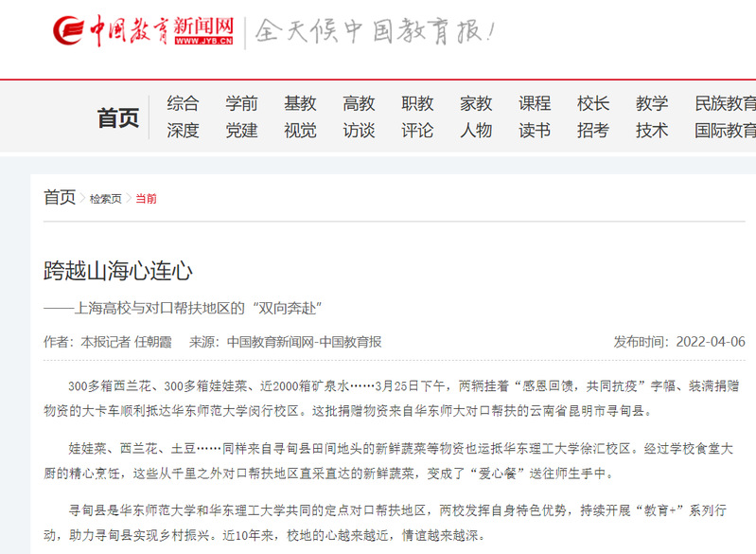Select the 课程 navigation link
This screenshot has width=756, height=554.
pyautogui.click(x=535, y=103)
